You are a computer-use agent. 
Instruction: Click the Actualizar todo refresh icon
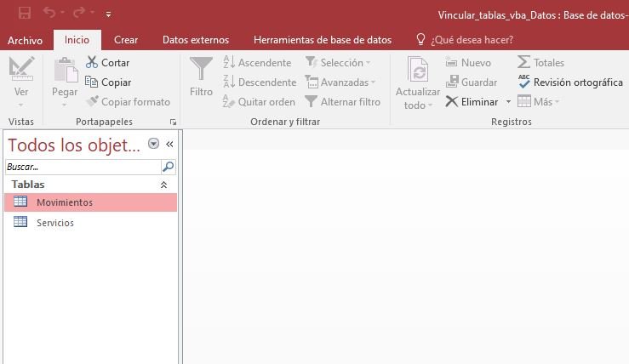coord(418,69)
